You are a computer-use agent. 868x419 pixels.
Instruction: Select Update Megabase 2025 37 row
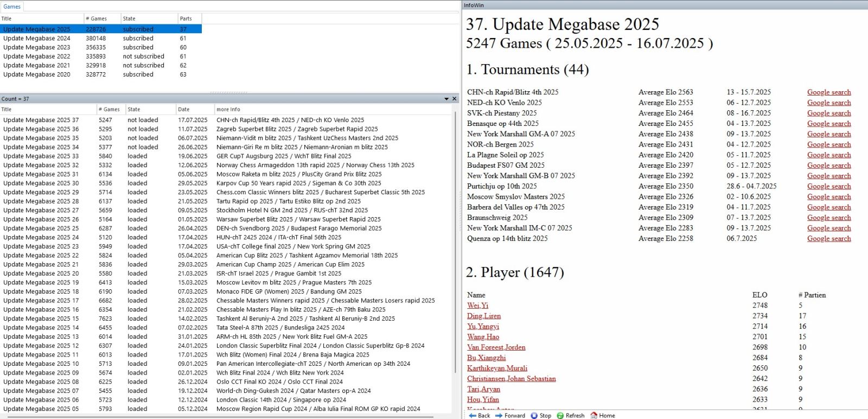pos(226,120)
